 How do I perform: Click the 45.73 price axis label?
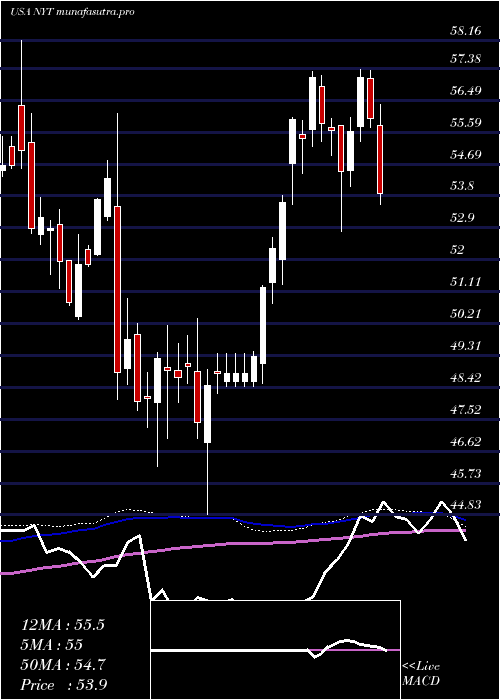click(x=465, y=474)
